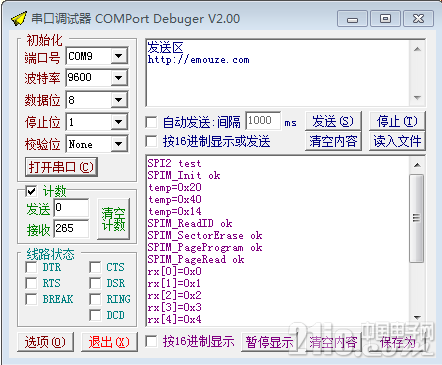Click the send area scroll down arrow
442x365 pixels.
(x=417, y=98)
